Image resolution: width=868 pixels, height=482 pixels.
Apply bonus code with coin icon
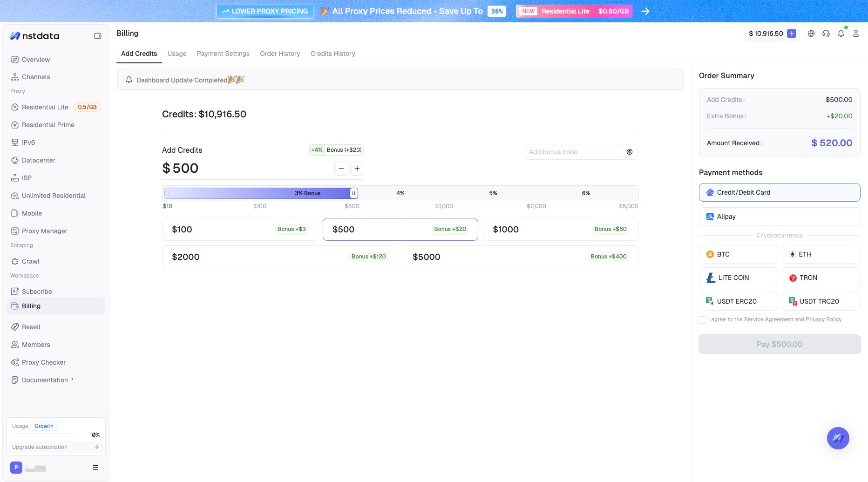click(630, 152)
